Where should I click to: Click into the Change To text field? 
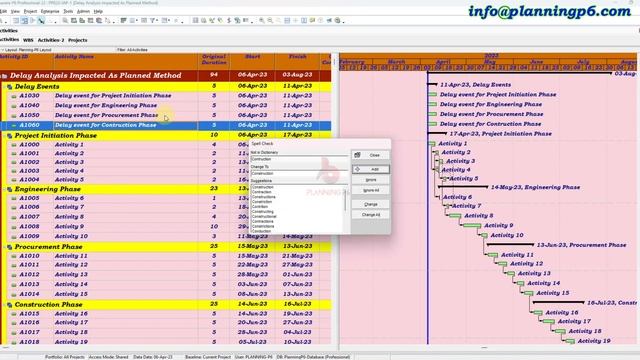click(x=299, y=173)
